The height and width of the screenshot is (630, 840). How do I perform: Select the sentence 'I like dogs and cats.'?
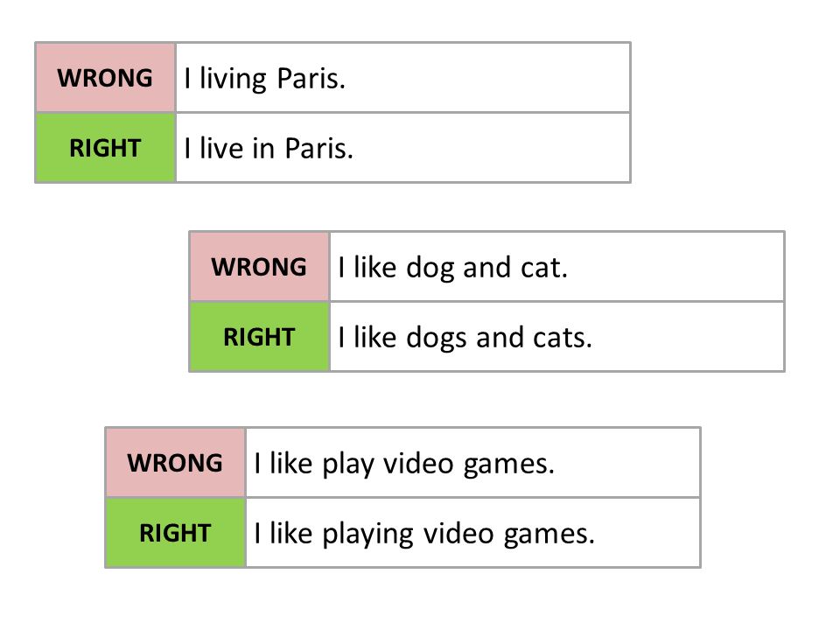(x=465, y=338)
